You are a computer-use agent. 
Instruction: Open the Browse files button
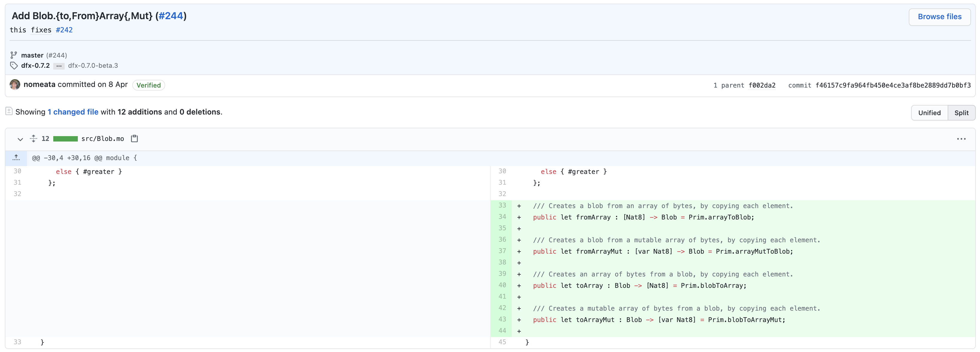pyautogui.click(x=939, y=17)
